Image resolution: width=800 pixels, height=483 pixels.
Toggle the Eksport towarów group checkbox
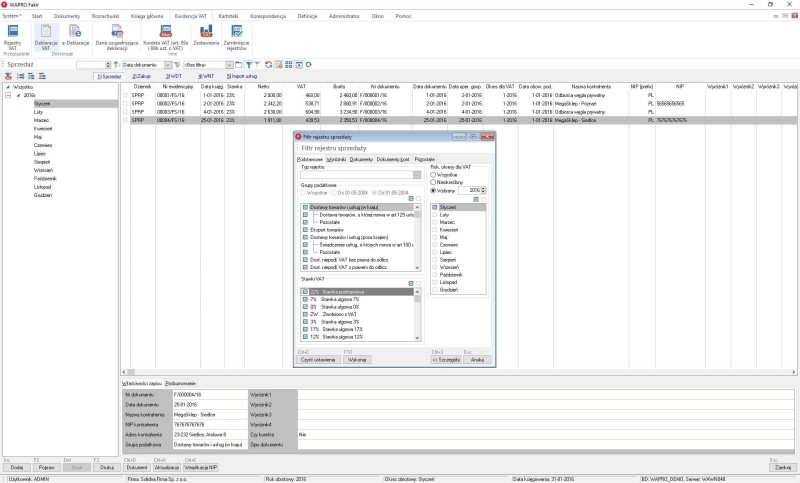click(304, 229)
